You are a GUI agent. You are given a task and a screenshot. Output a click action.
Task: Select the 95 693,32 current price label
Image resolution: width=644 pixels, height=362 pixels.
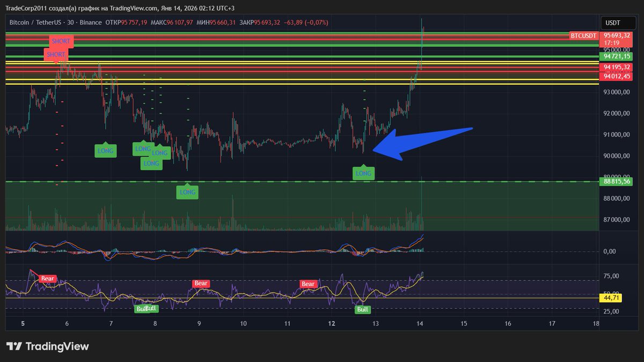(x=616, y=35)
